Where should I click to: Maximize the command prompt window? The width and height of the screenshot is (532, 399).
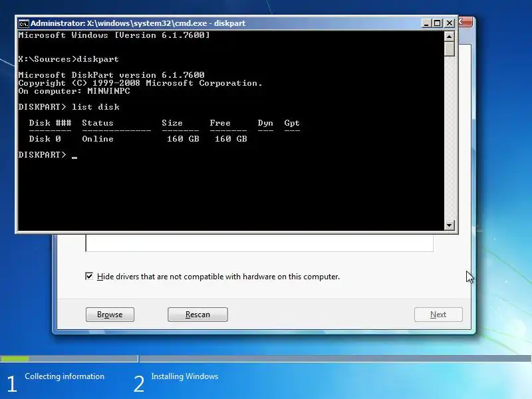pos(438,23)
